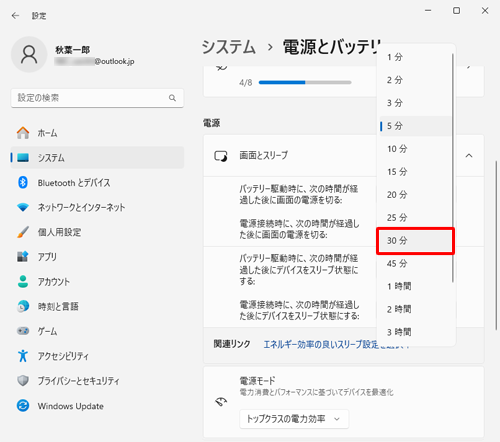This screenshot has height=442, width=500.
Task: Select 15 分 in dropdown list
Action: click(x=415, y=172)
